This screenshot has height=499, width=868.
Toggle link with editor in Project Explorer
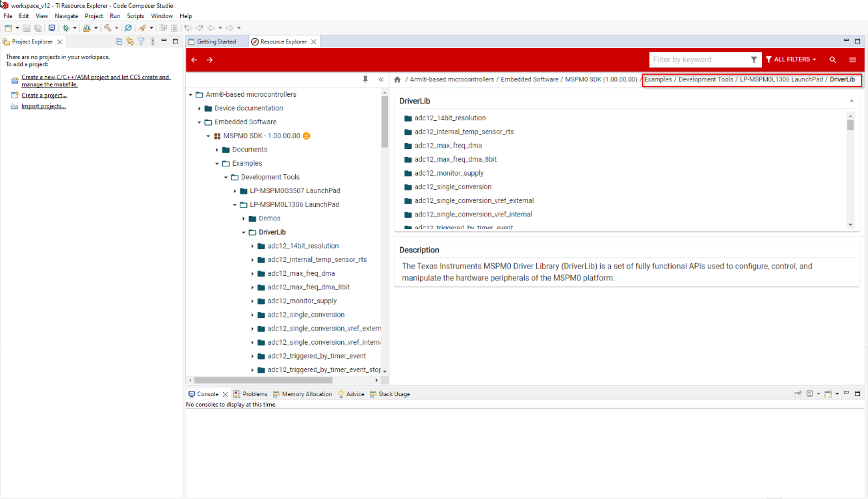[x=130, y=41]
